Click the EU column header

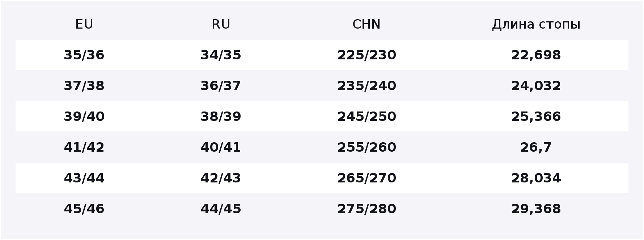click(x=84, y=24)
